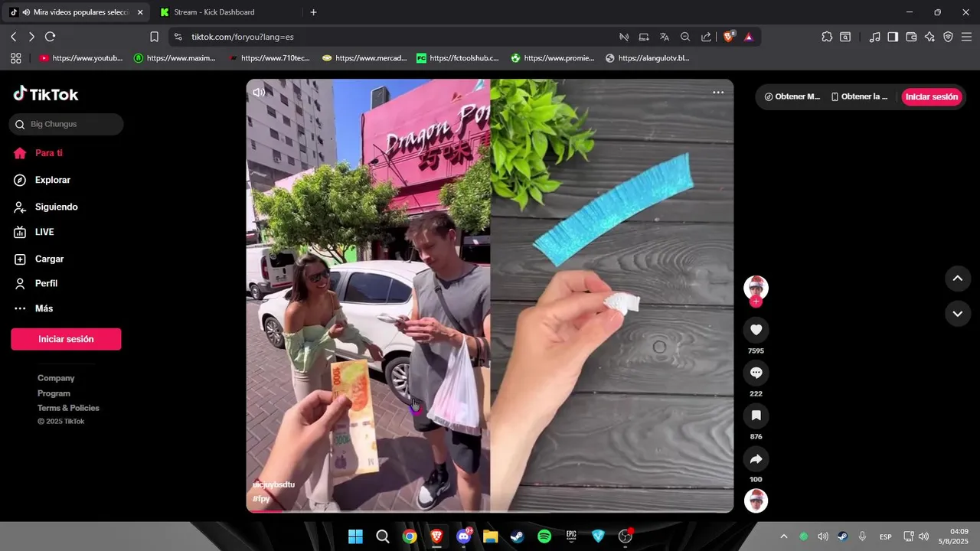Click the top-right Iniciar sesión button
Screen dimensions: 980x551
click(932, 97)
